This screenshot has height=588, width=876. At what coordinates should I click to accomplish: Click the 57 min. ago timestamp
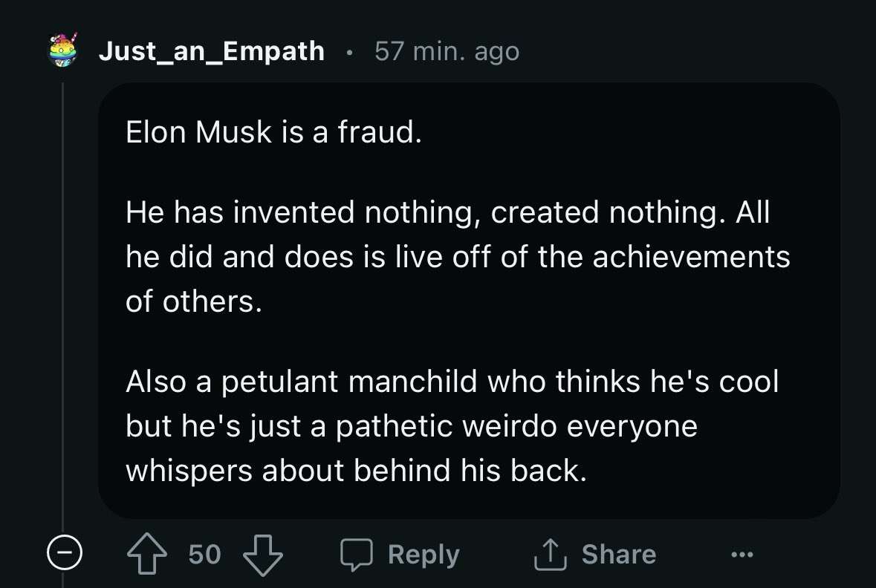pyautogui.click(x=447, y=51)
